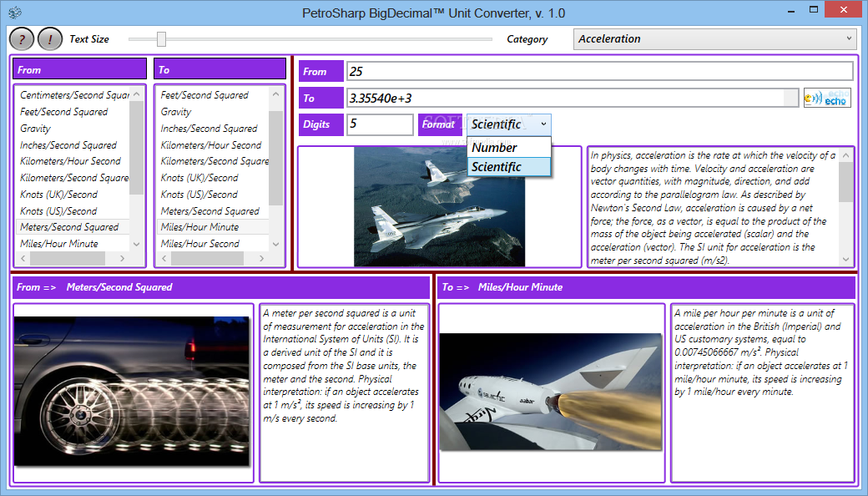
Task: Click 'From => Meters/Second Squared' header
Action: point(221,286)
